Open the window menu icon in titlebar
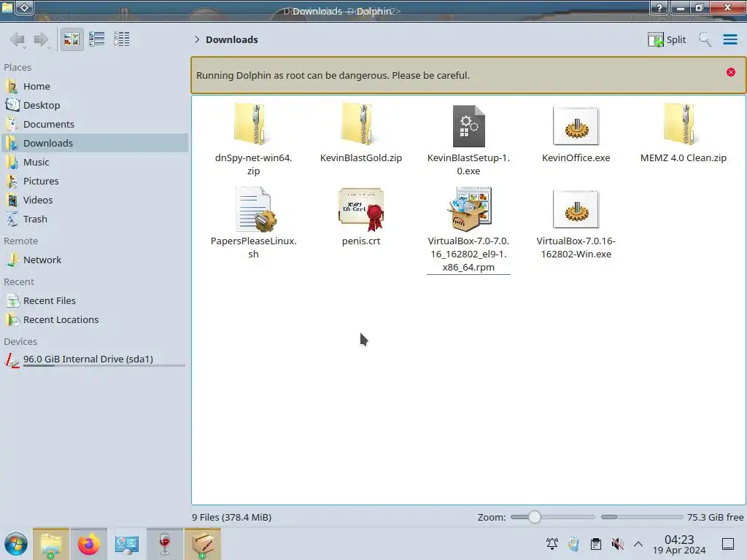Viewport: 747px width, 560px height. point(7,7)
